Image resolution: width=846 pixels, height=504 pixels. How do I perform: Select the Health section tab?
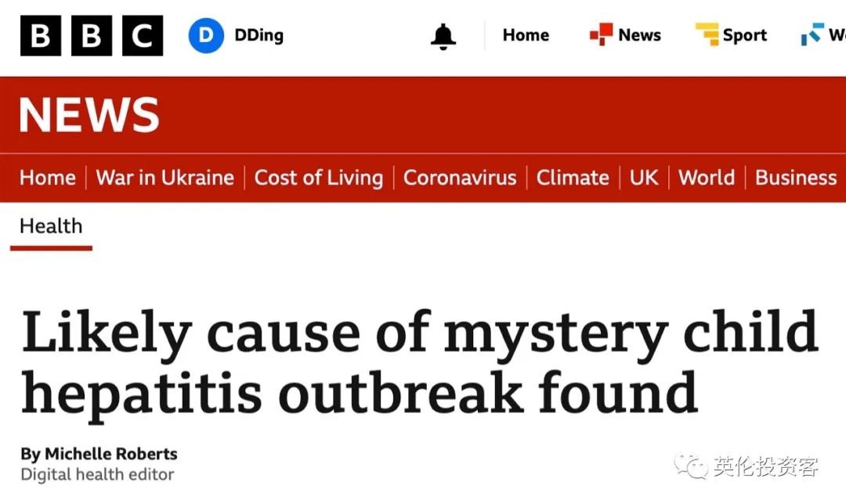click(51, 226)
